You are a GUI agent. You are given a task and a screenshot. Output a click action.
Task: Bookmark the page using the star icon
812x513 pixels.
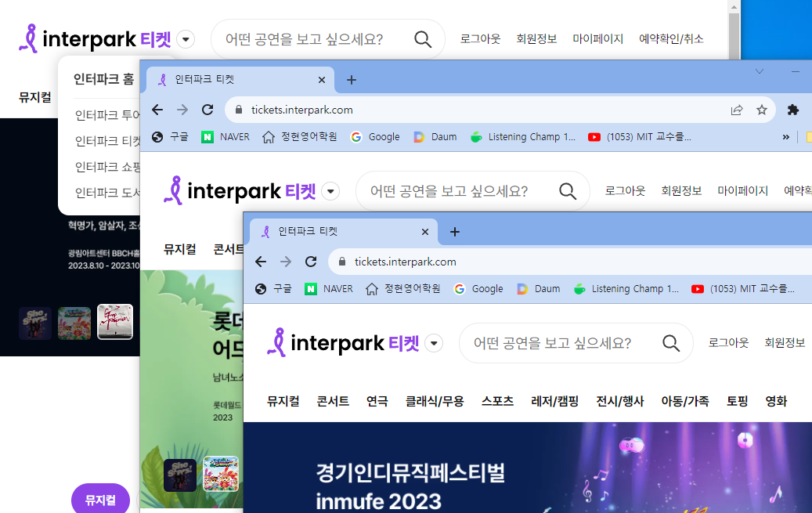click(x=762, y=110)
